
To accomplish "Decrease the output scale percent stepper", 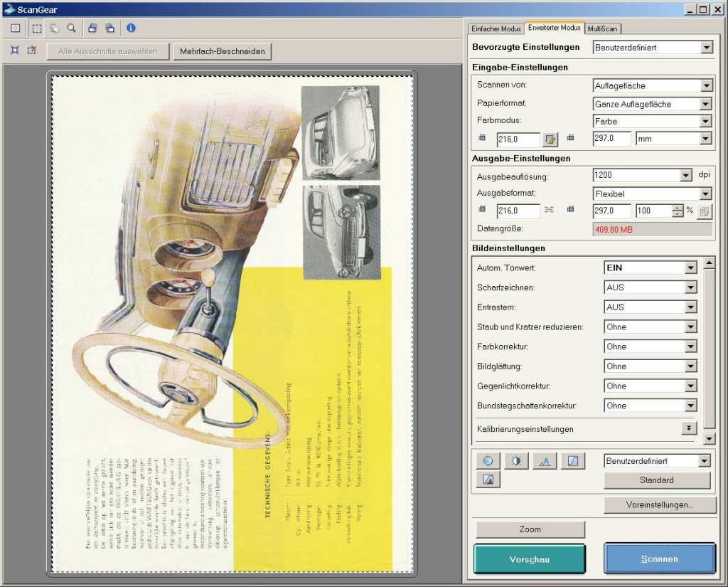I will pos(678,214).
